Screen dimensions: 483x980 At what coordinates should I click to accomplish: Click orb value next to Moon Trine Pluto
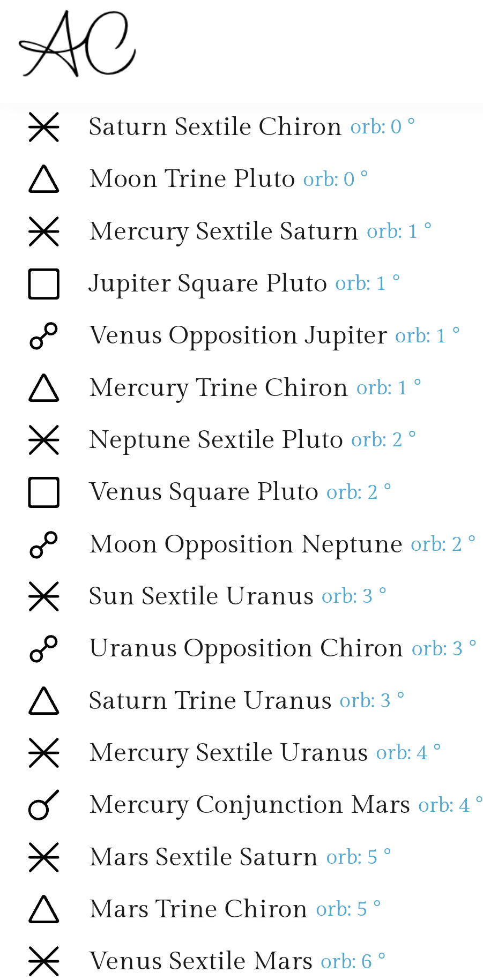pyautogui.click(x=336, y=179)
